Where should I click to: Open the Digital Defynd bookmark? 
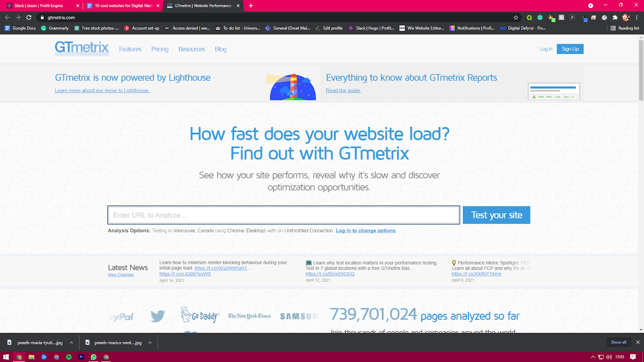click(x=523, y=28)
